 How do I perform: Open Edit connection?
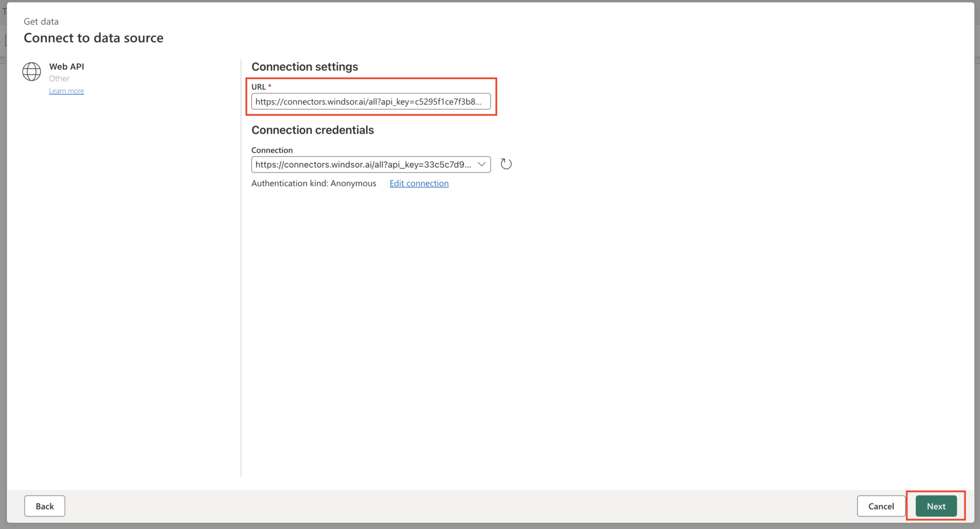(419, 183)
